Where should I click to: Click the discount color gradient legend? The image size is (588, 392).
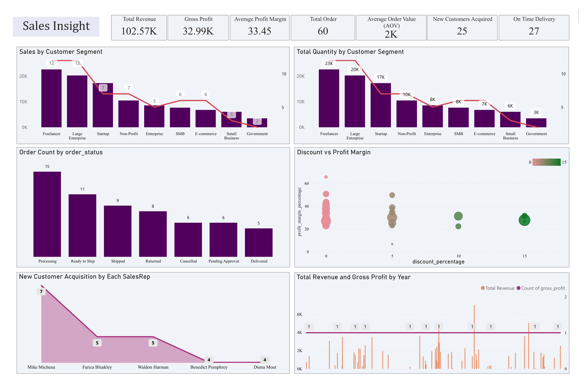coord(547,162)
